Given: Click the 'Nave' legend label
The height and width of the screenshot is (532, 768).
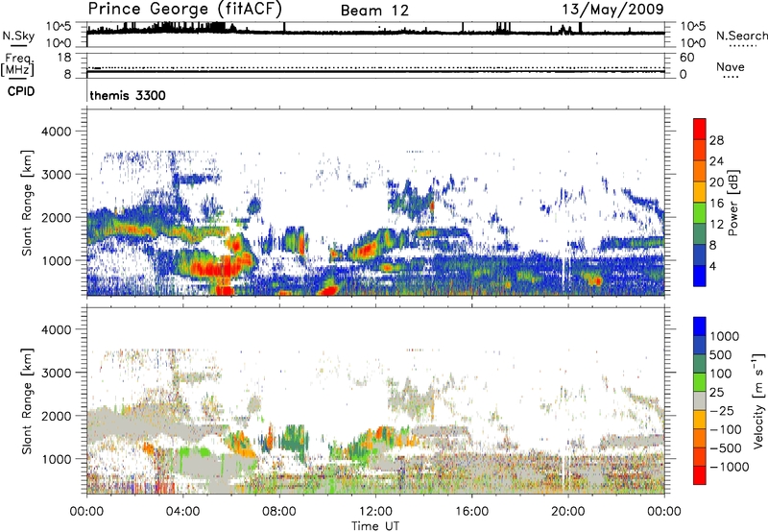Looking at the screenshot, I should point(731,67).
